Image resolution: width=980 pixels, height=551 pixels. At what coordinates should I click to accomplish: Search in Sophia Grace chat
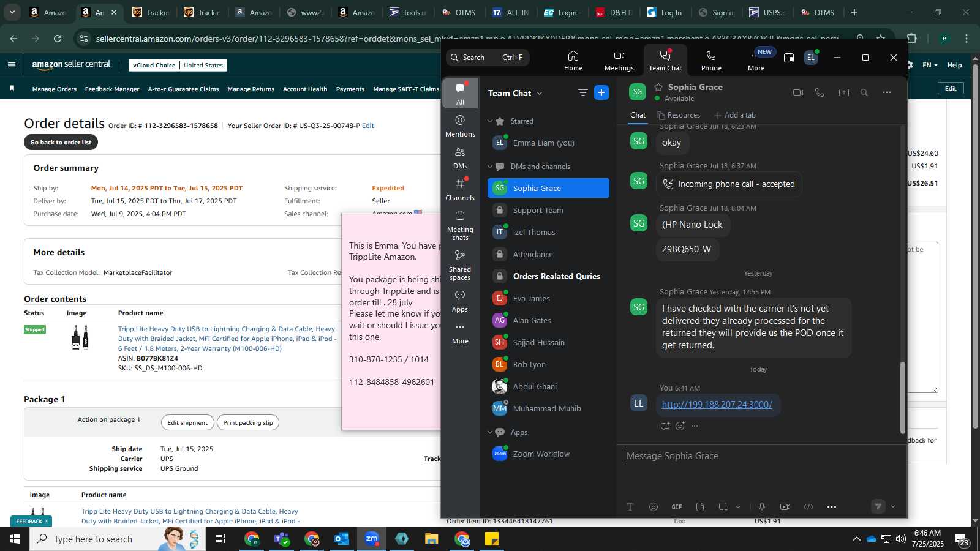(x=864, y=92)
